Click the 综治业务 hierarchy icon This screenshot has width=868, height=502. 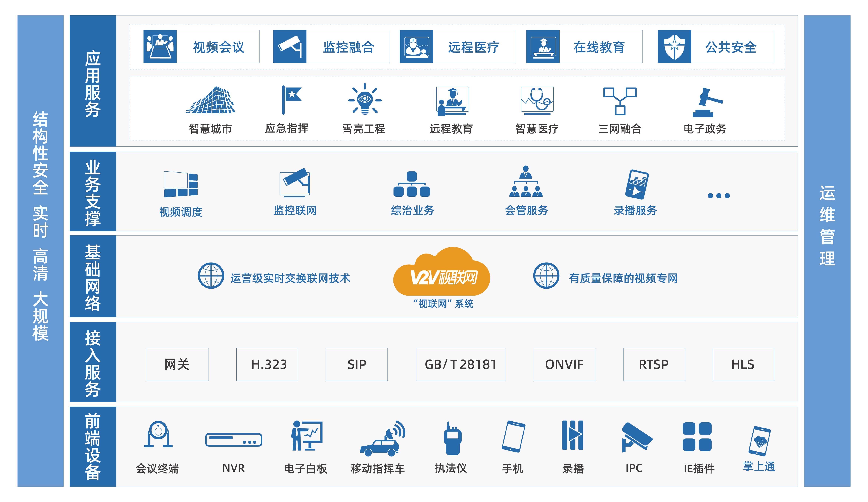pos(412,184)
